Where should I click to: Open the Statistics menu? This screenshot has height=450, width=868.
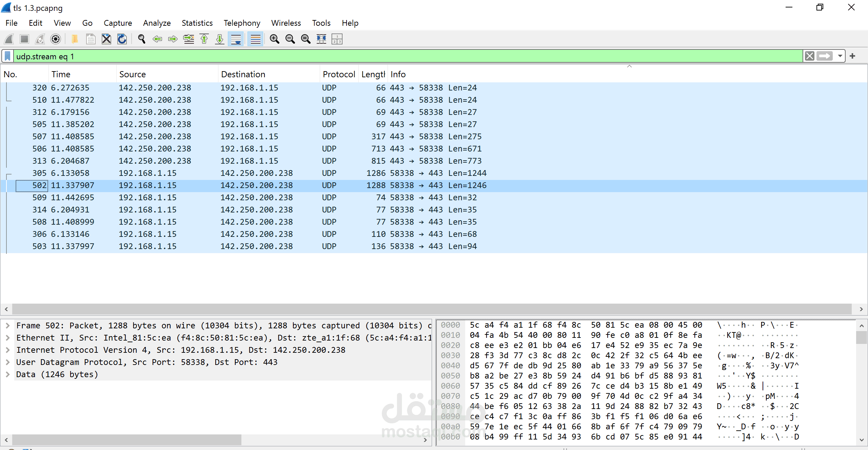coord(197,23)
